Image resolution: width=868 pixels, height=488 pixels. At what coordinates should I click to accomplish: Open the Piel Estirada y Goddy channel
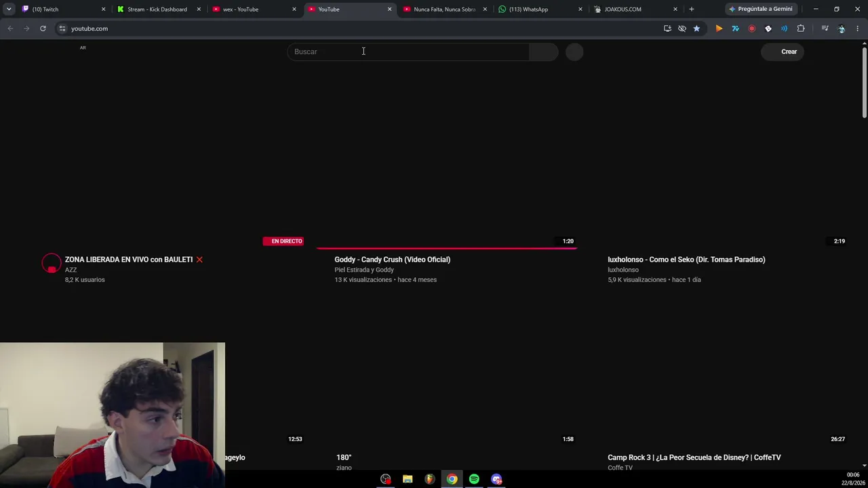click(364, 270)
